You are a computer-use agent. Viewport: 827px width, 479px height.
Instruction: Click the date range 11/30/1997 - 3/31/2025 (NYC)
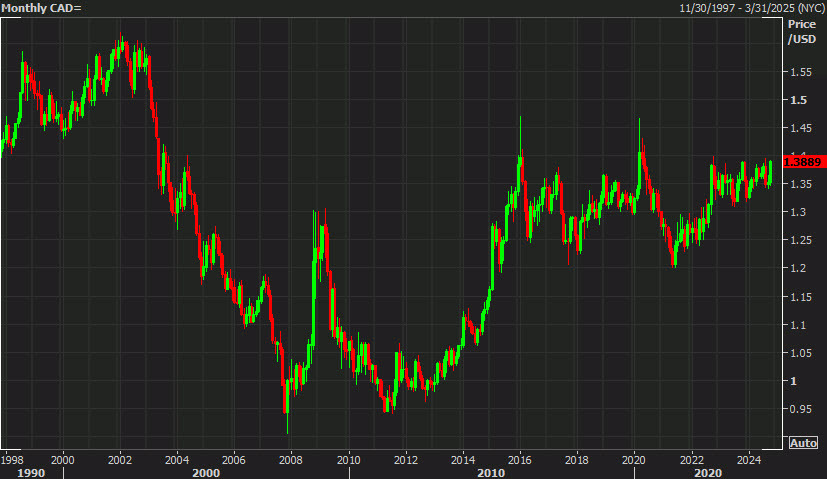tap(752, 8)
